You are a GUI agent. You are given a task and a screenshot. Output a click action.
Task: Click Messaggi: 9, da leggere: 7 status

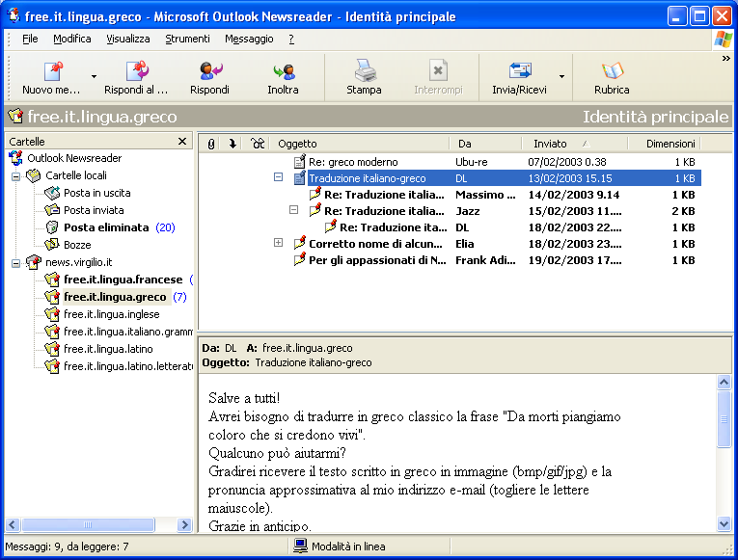(67, 547)
